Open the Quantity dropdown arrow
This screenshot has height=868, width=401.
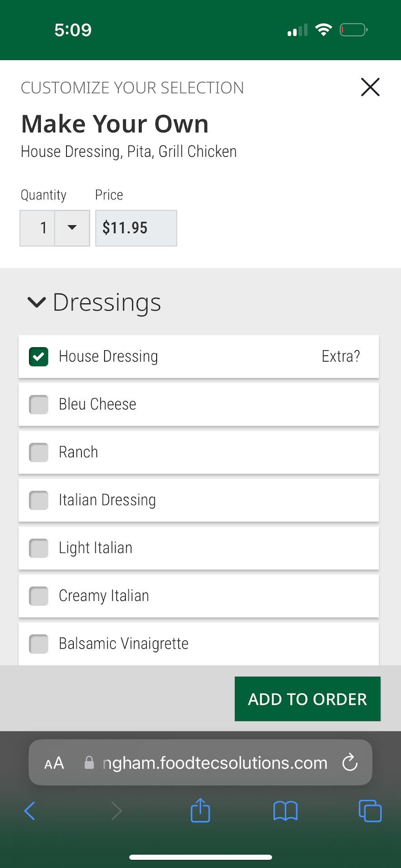tap(72, 228)
